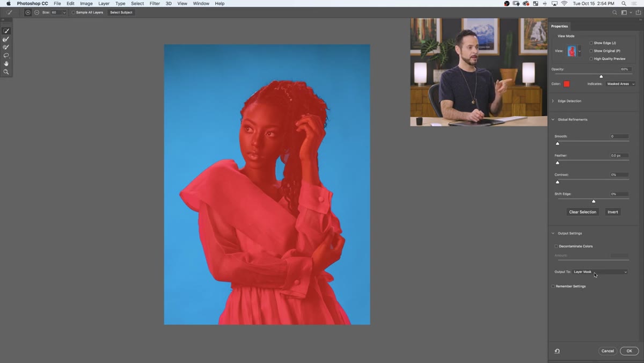
Task: Collapse the Properties panel using double-arrow icon
Action: [x=640, y=21]
